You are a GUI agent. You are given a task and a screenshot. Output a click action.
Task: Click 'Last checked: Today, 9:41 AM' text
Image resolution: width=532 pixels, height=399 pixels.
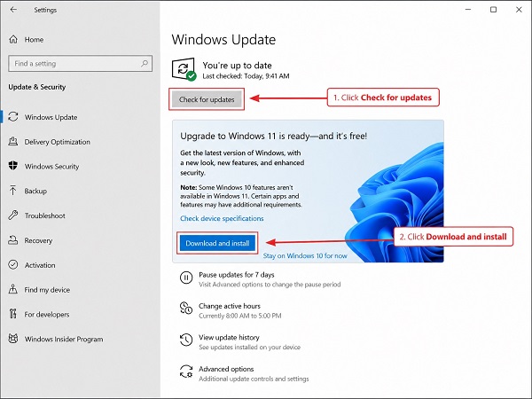[246, 76]
